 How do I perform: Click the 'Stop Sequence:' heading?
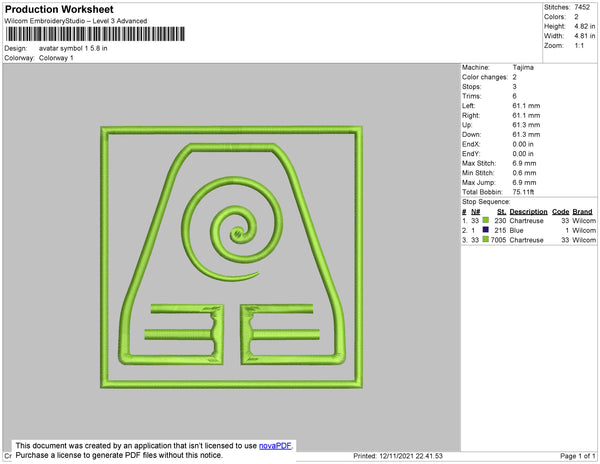click(x=486, y=202)
